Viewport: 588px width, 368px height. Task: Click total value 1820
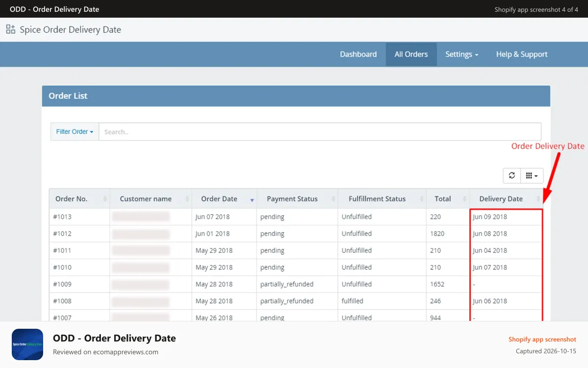click(437, 234)
